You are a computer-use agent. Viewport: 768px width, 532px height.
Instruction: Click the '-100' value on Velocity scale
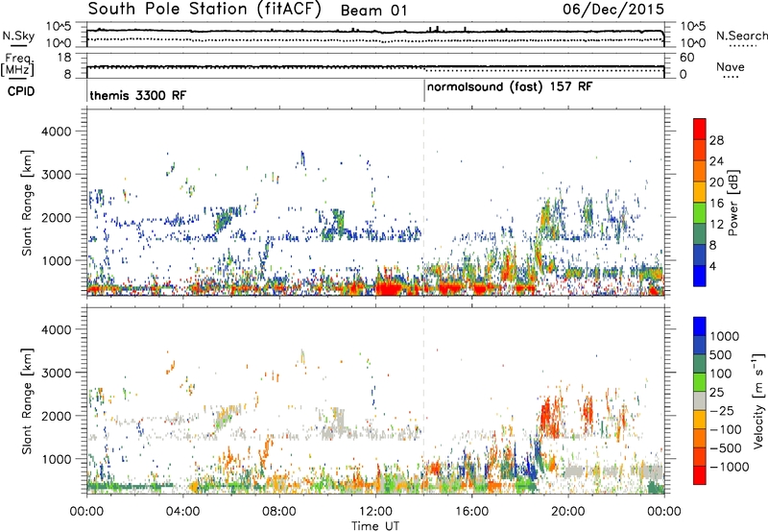[725, 429]
